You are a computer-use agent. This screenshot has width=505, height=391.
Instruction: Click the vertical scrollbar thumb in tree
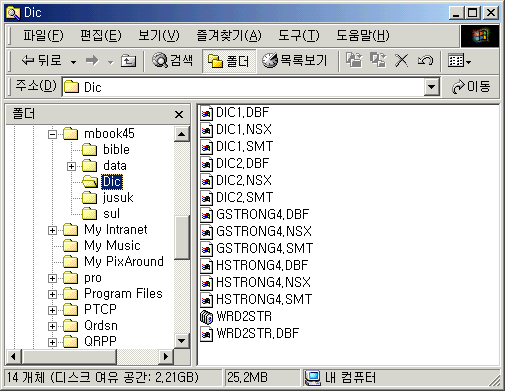click(182, 237)
